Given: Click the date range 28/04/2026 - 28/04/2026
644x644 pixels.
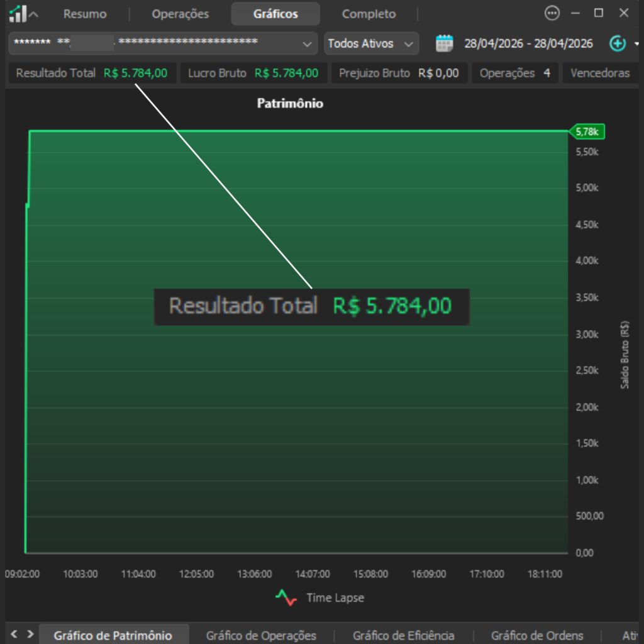Looking at the screenshot, I should click(528, 43).
